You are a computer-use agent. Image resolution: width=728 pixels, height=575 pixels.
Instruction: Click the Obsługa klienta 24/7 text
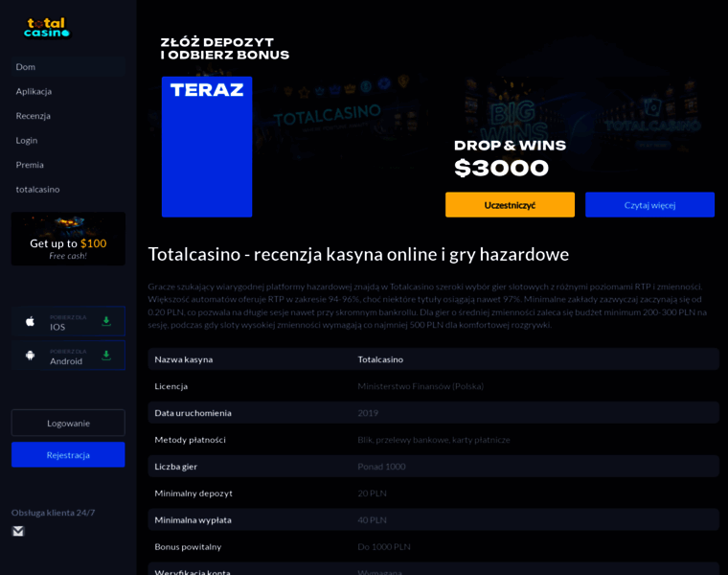pyautogui.click(x=53, y=513)
